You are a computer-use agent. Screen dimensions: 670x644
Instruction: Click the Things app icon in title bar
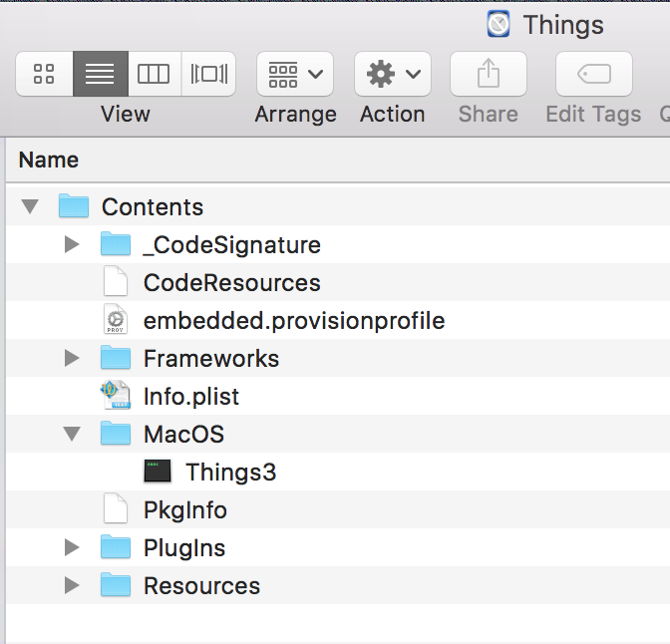tap(499, 24)
